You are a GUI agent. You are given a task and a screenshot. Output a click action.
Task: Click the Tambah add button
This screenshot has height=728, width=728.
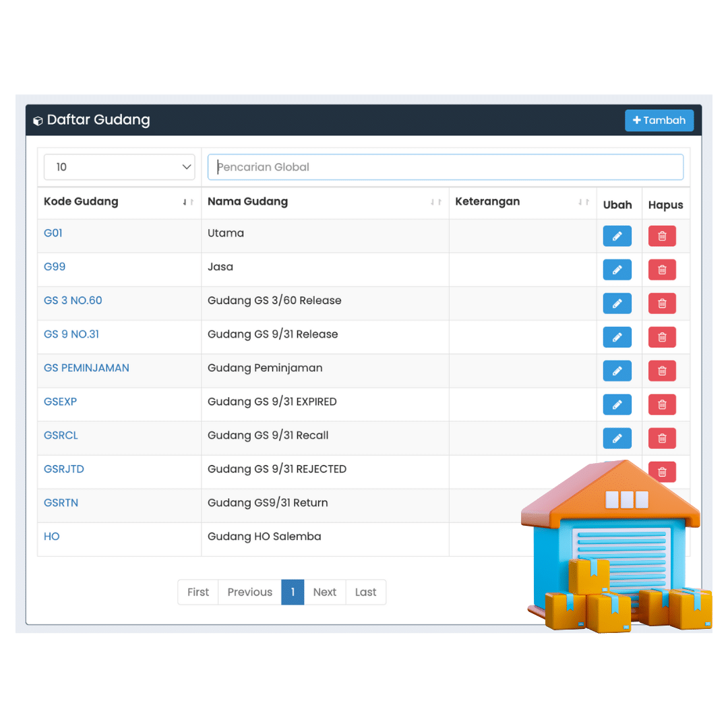tap(659, 121)
